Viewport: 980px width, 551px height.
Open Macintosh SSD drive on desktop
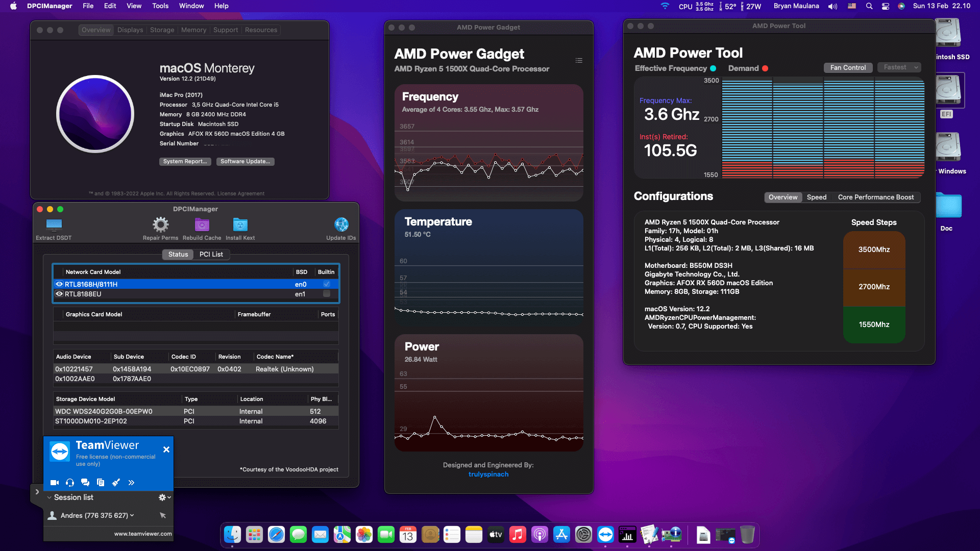coord(948,34)
